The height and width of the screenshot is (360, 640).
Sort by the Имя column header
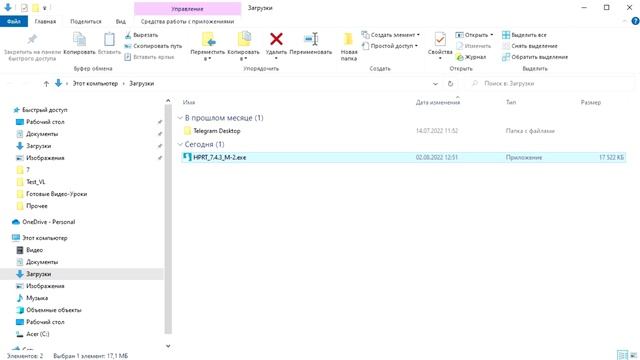coord(189,102)
